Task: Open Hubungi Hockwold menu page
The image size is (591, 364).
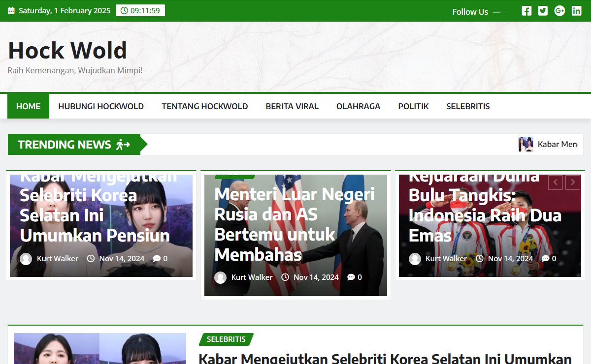Action: point(101,106)
